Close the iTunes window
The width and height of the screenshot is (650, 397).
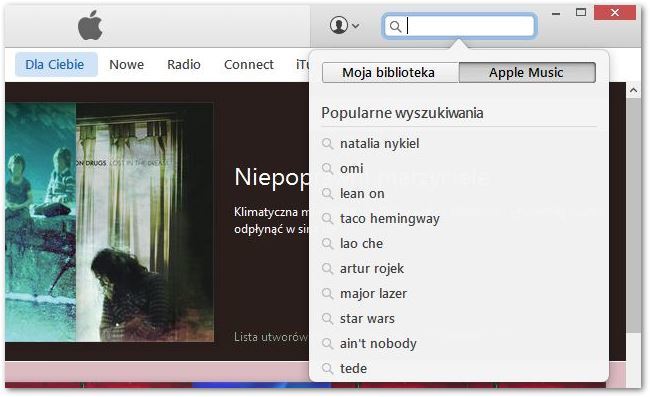click(x=615, y=12)
